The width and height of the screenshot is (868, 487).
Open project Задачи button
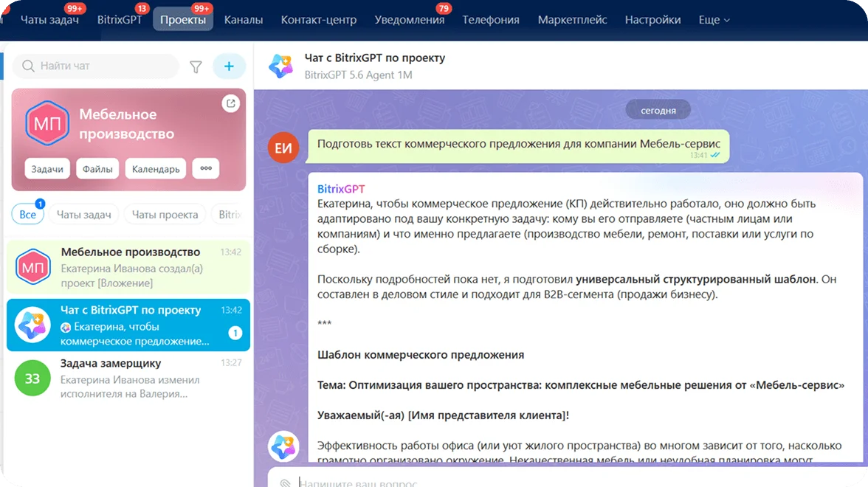tap(47, 169)
